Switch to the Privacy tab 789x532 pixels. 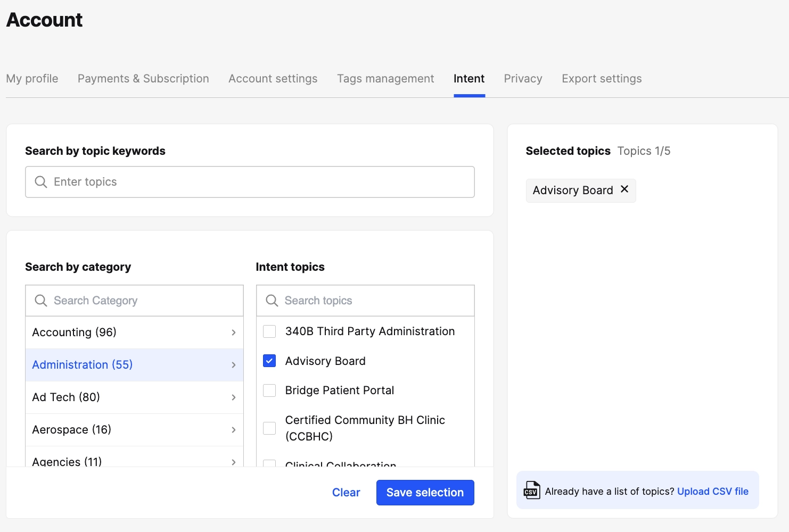(523, 79)
